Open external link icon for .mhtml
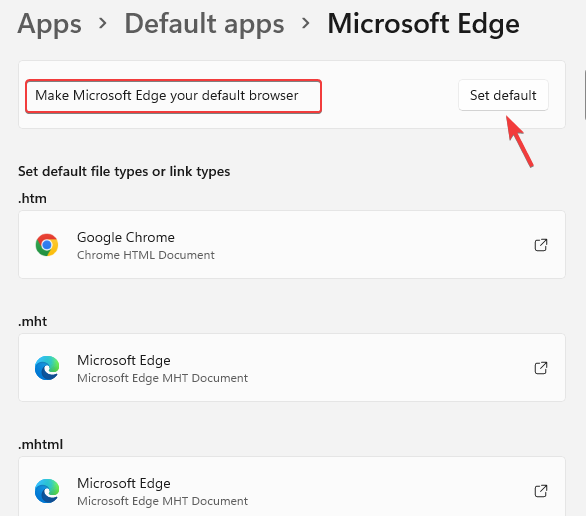 point(540,491)
